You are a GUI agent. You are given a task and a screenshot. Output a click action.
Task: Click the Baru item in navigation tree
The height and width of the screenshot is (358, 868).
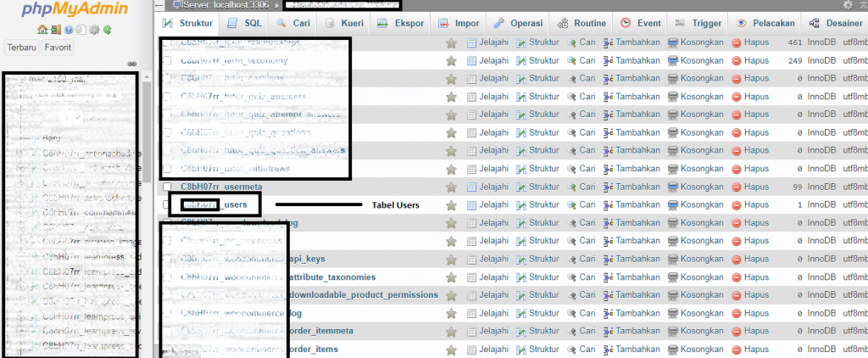pyautogui.click(x=51, y=138)
